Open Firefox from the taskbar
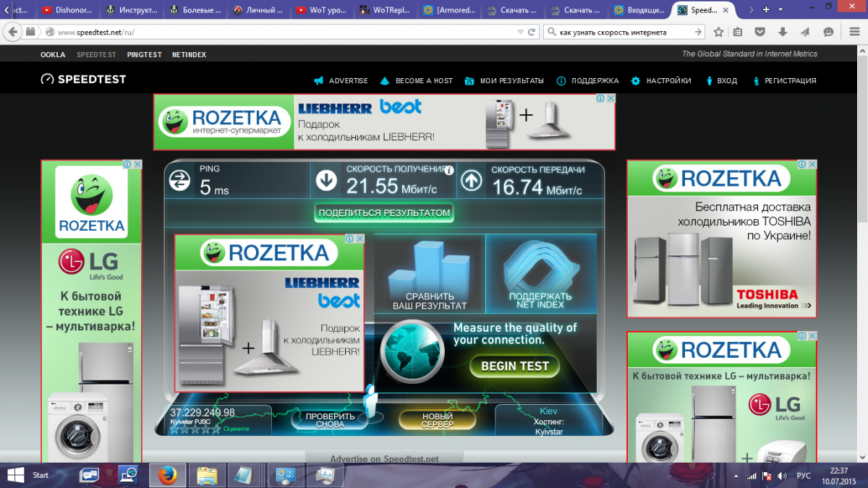This screenshot has width=868, height=488. [168, 475]
